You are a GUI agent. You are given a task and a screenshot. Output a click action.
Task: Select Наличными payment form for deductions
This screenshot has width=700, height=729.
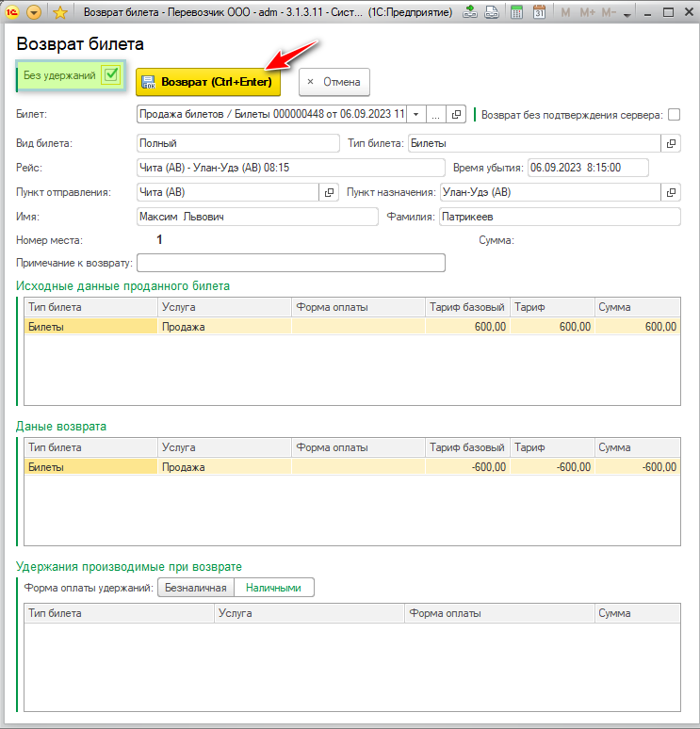coord(273,588)
